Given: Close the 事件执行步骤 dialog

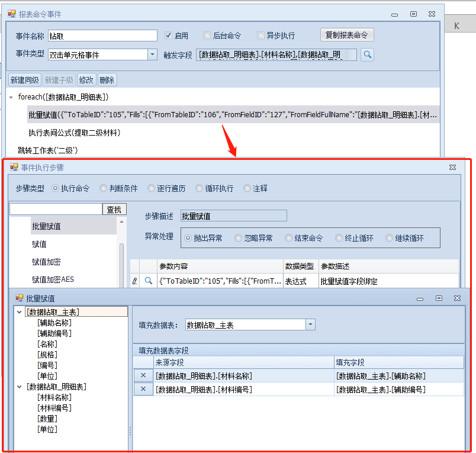Looking at the screenshot, I should coord(452,168).
